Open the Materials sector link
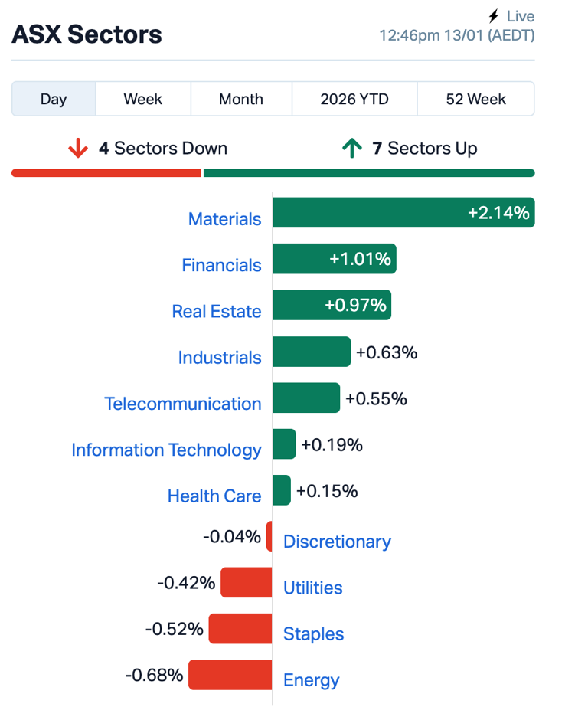 [x=224, y=219]
